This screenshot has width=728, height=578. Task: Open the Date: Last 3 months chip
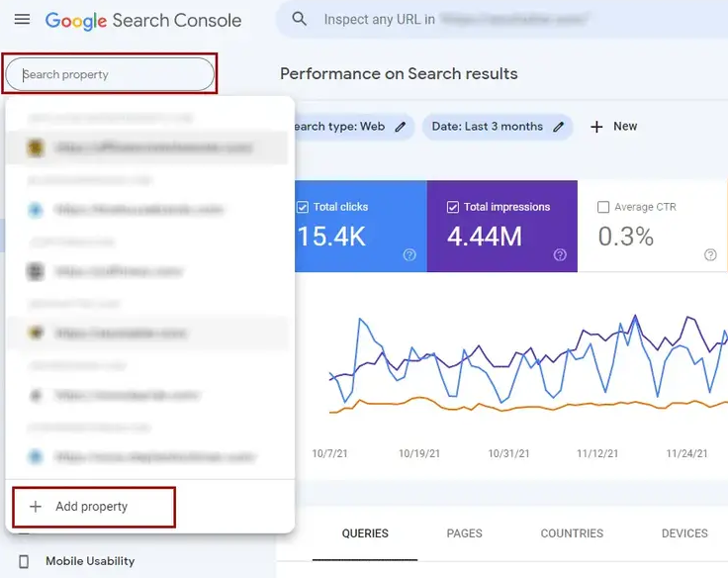click(x=498, y=127)
